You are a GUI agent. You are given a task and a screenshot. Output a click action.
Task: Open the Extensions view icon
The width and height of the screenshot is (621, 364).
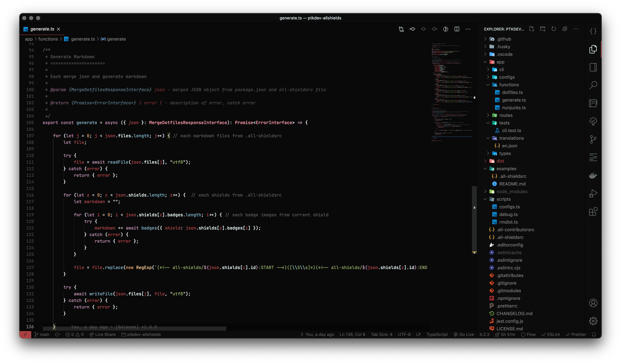[593, 211]
